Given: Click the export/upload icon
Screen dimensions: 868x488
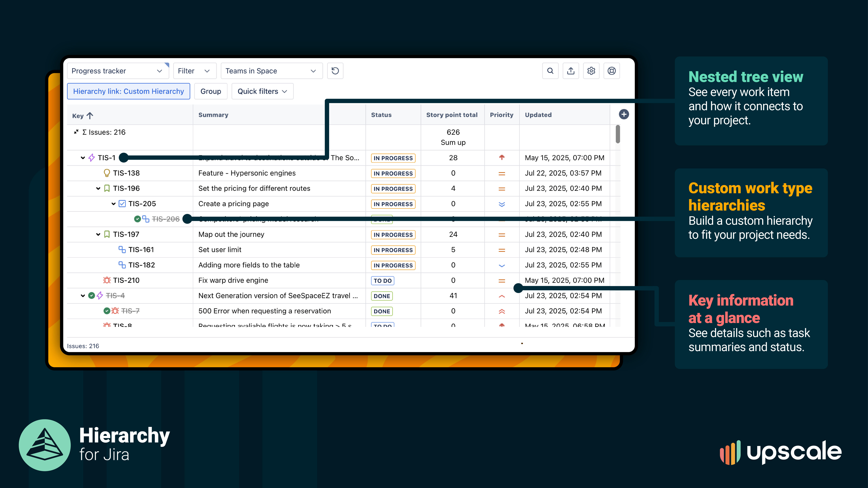Looking at the screenshot, I should [x=571, y=71].
